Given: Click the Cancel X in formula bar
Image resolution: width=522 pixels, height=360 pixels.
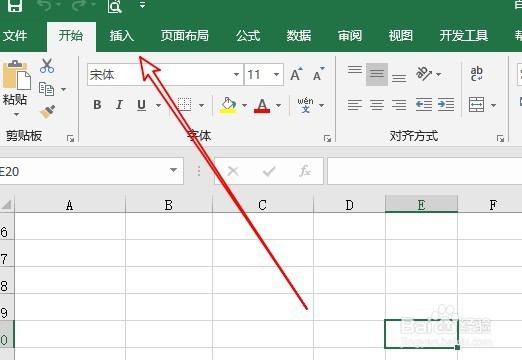Looking at the screenshot, I should pos(233,171).
